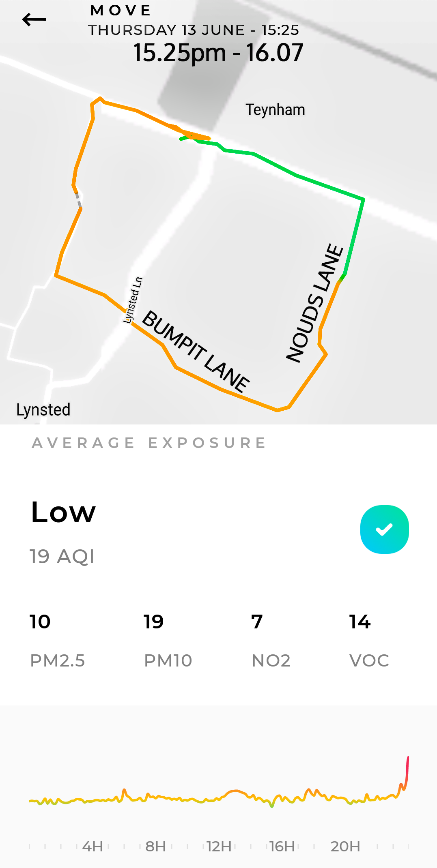Tap the back arrow icon
437x868 pixels.
click(34, 19)
